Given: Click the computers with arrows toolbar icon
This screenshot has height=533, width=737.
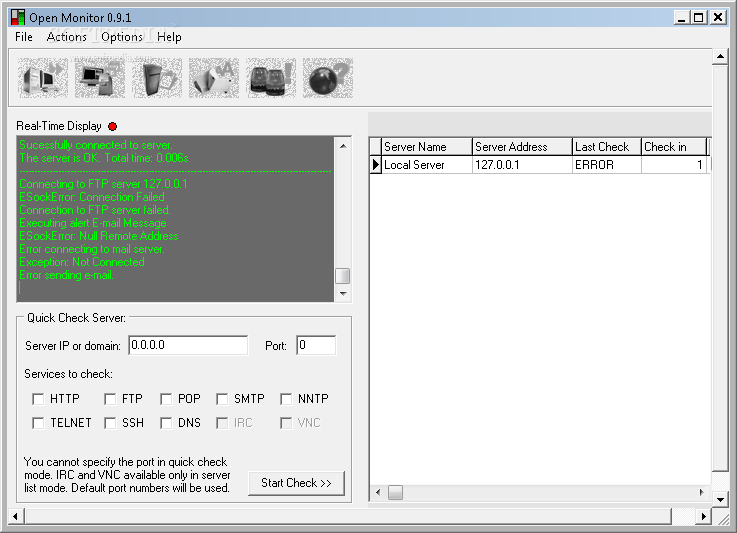Looking at the screenshot, I should click(x=43, y=78).
